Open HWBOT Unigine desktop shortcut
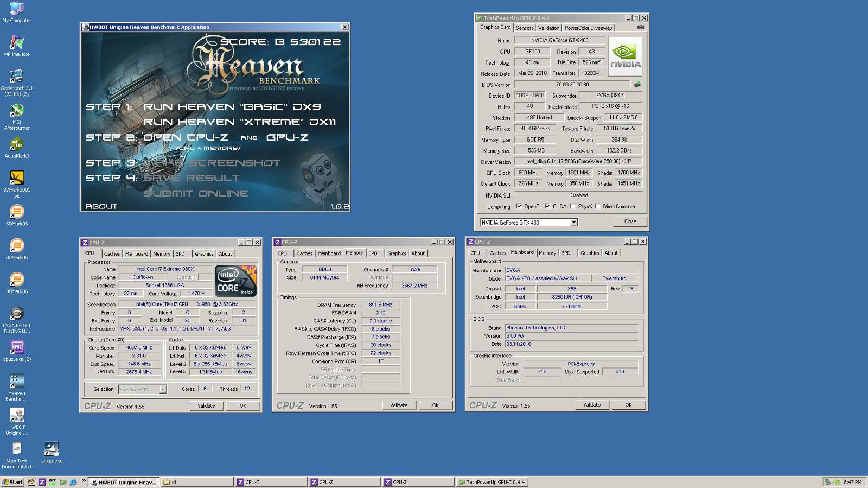 17,421
